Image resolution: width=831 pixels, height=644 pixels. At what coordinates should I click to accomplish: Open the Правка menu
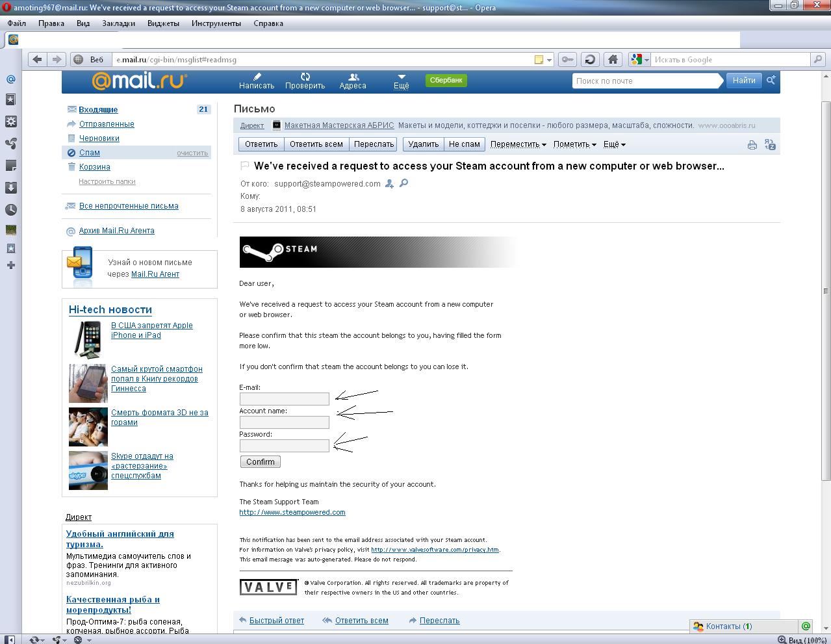(x=51, y=23)
